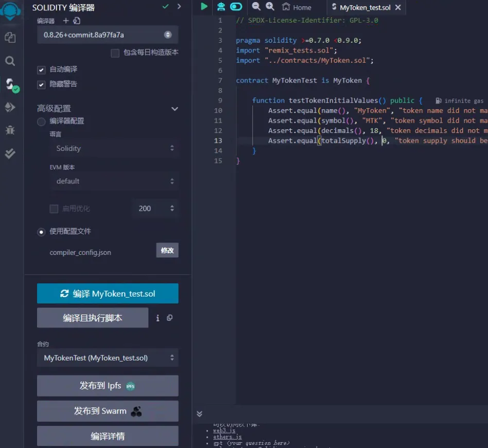488x448 pixels.
Task: Toggle the teal switch in editor toolbar
Action: (236, 7)
